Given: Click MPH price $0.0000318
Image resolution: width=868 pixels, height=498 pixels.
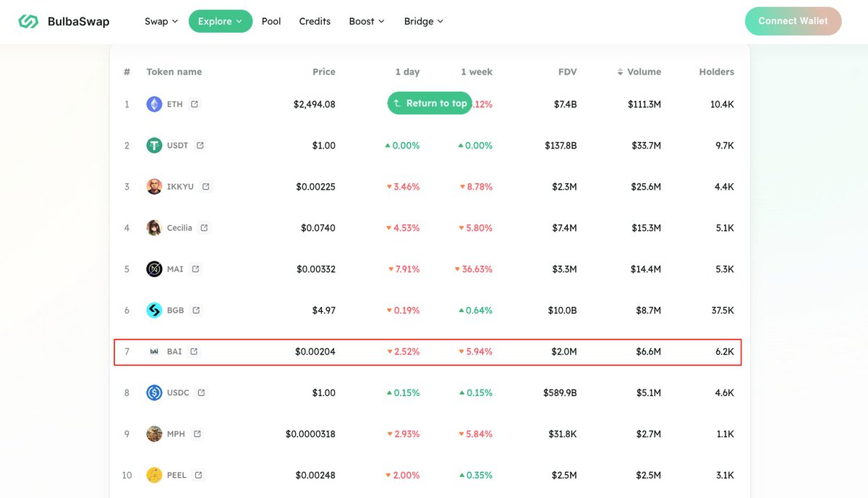Looking at the screenshot, I should point(310,434).
